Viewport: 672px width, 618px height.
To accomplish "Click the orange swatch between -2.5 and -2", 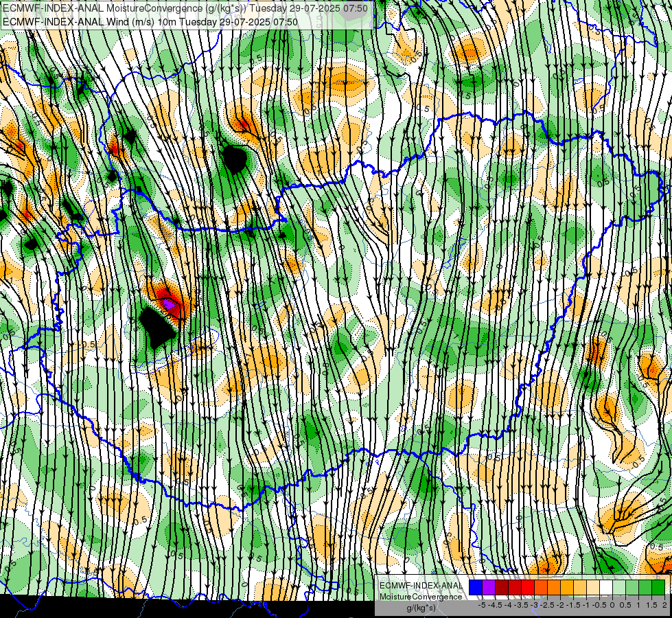I will pyautogui.click(x=554, y=588).
